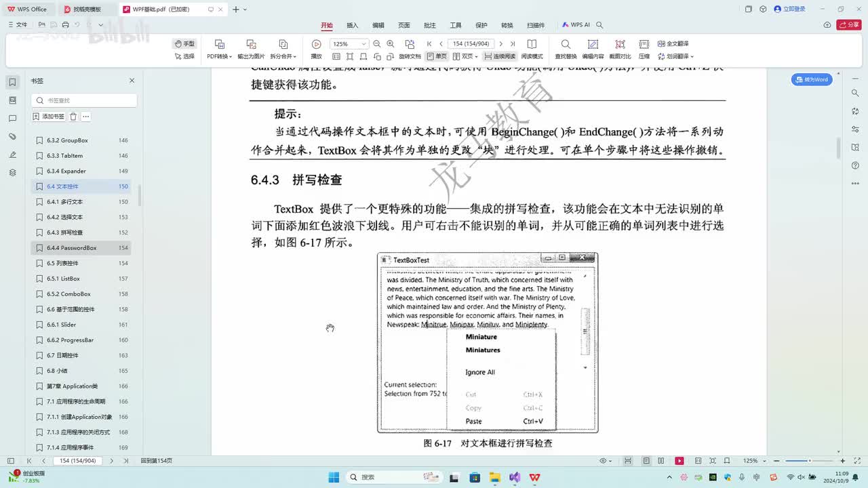This screenshot has height=488, width=868.
Task: Enable Single Page (单页) view
Action: 437,56
